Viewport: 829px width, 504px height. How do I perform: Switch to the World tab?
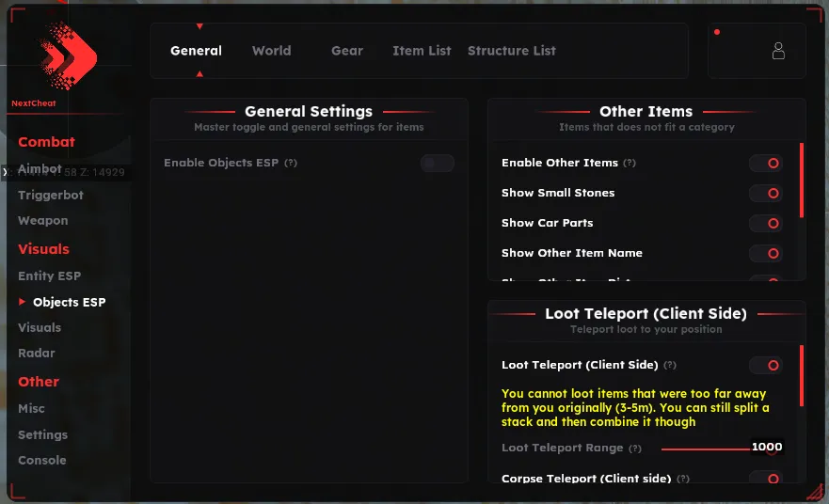pos(271,51)
